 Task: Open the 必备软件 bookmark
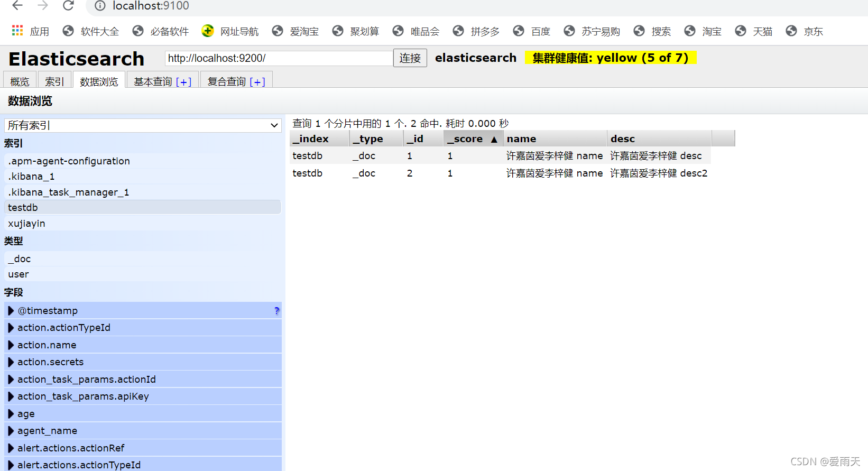pos(161,31)
